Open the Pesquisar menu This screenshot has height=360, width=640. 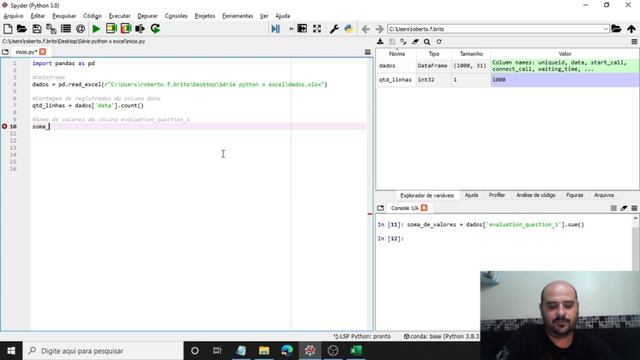tap(64, 16)
